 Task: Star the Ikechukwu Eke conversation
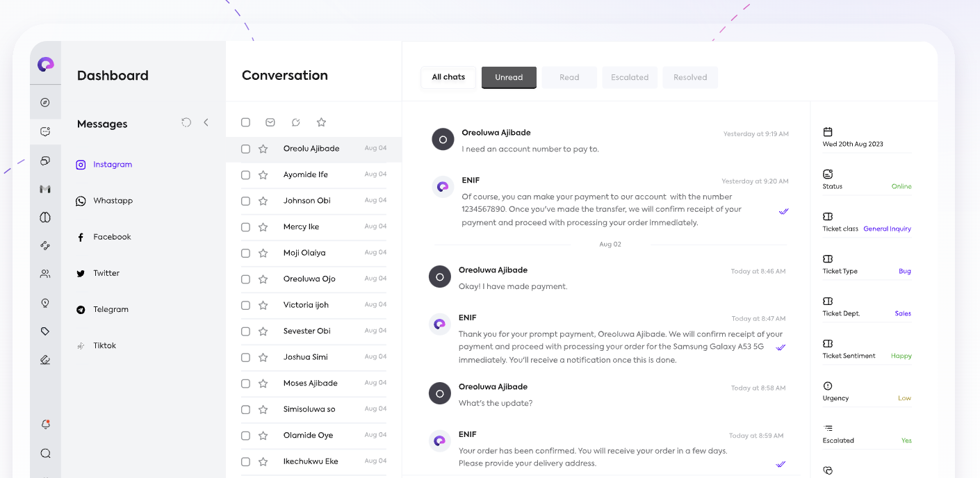(263, 461)
